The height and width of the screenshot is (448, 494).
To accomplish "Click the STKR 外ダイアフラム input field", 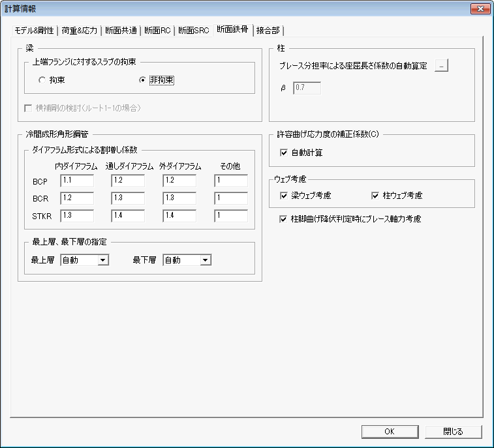I will click(179, 216).
